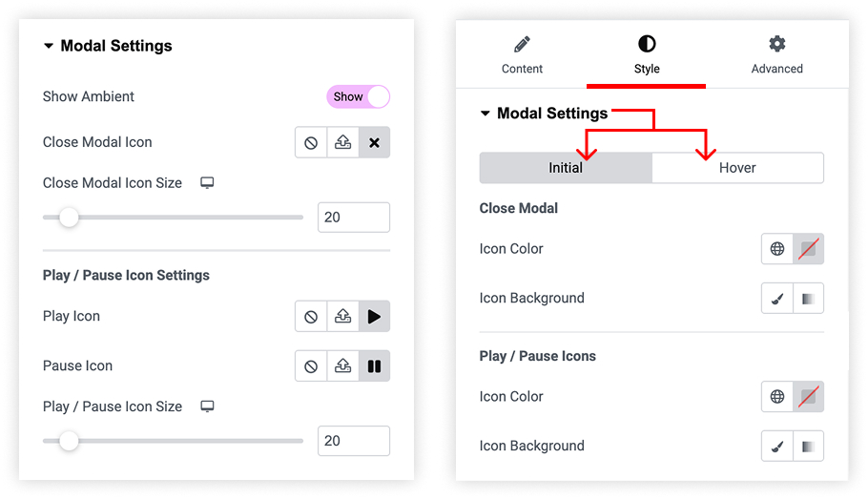Choose gradient background for Play / Pause Icon Background
The image size is (868, 500).
click(808, 447)
